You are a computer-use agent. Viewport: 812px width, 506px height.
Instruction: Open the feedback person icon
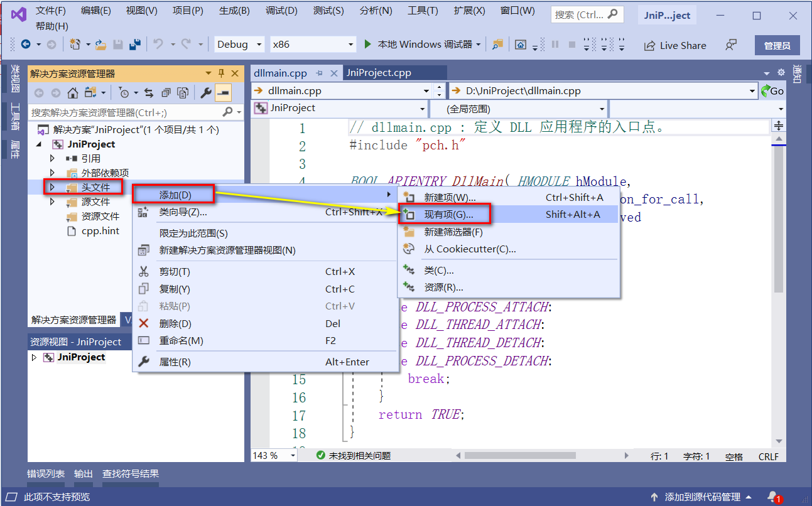pos(731,45)
